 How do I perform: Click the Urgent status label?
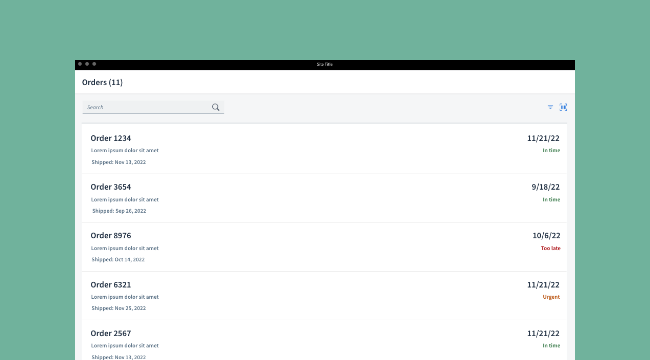551,297
